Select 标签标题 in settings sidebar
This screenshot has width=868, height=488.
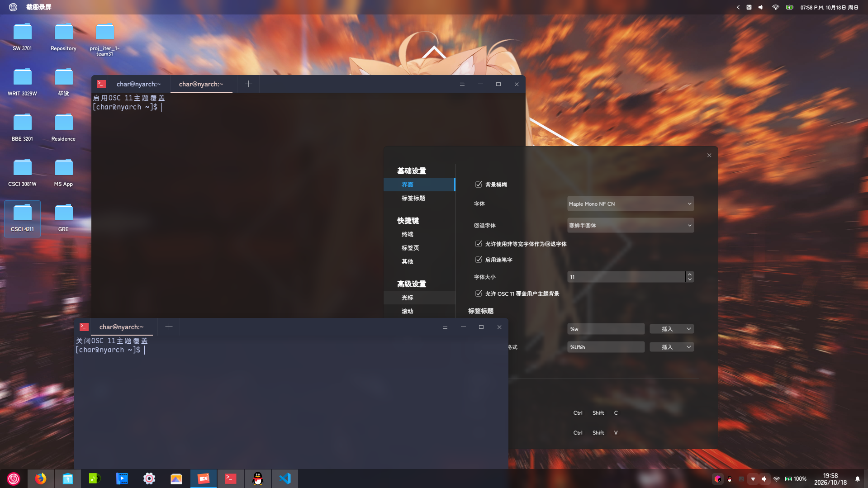tap(419, 198)
